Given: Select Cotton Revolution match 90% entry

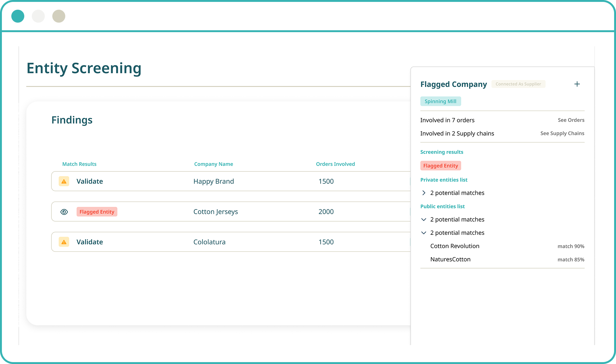Looking at the screenshot, I should tap(455, 246).
